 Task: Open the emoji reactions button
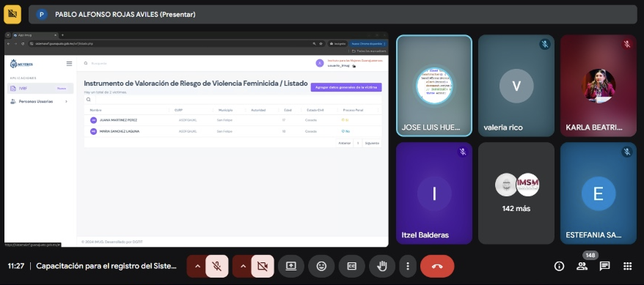pyautogui.click(x=321, y=266)
